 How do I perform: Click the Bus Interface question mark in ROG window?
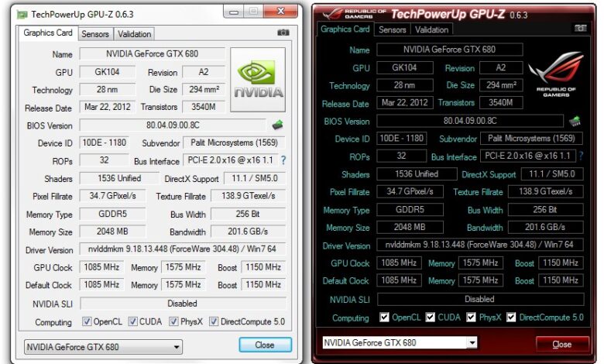click(x=581, y=156)
